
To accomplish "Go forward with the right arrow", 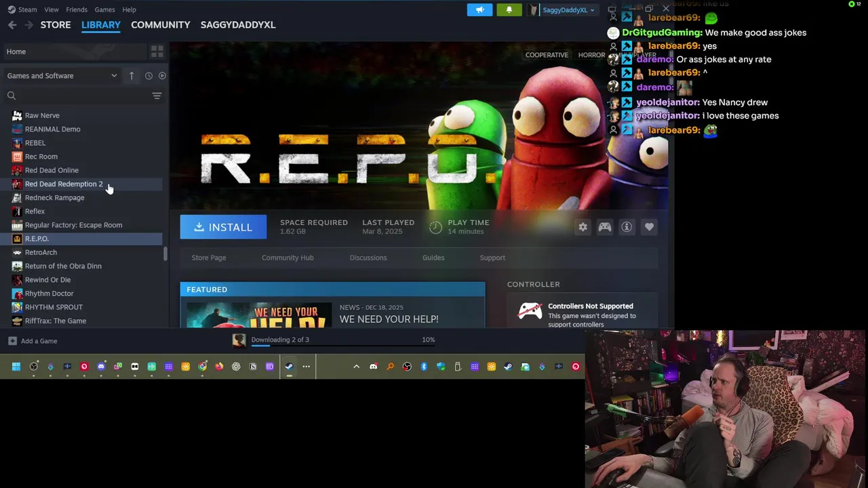I will point(28,24).
